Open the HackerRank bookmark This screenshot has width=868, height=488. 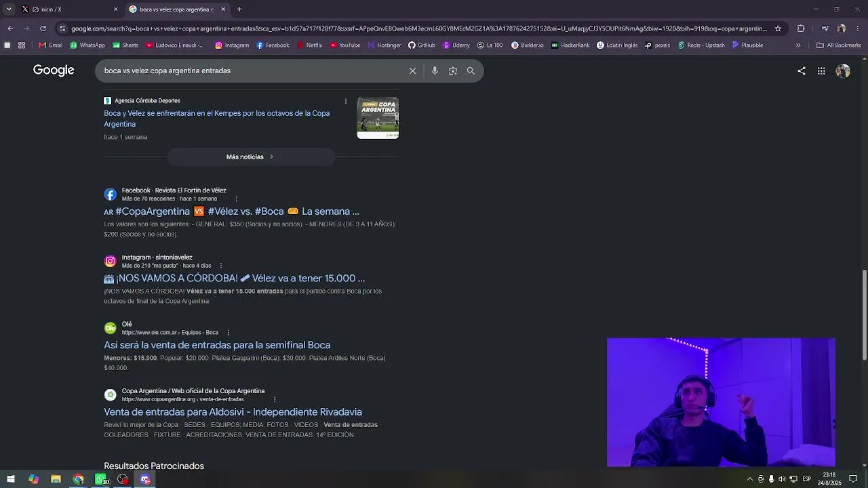[570, 45]
